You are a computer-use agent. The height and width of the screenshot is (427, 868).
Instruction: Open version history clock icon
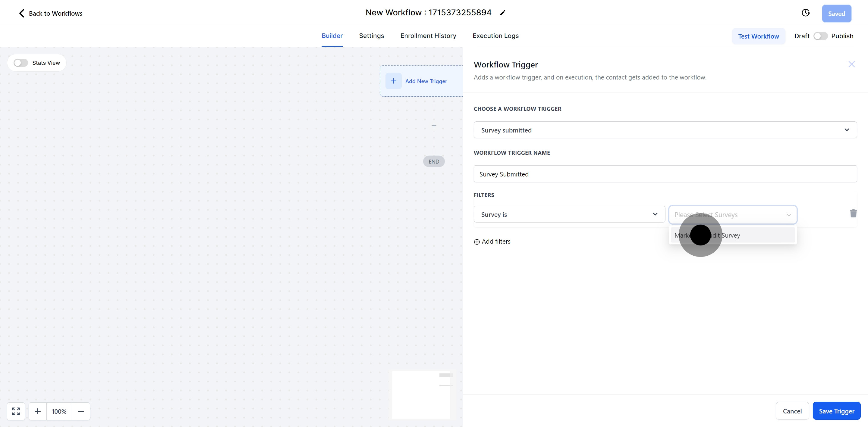pyautogui.click(x=805, y=13)
